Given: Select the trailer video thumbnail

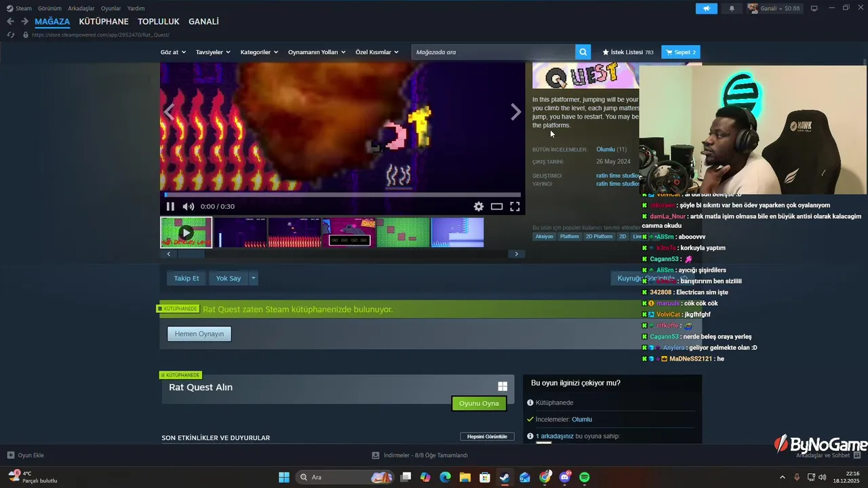Looking at the screenshot, I should tap(186, 232).
